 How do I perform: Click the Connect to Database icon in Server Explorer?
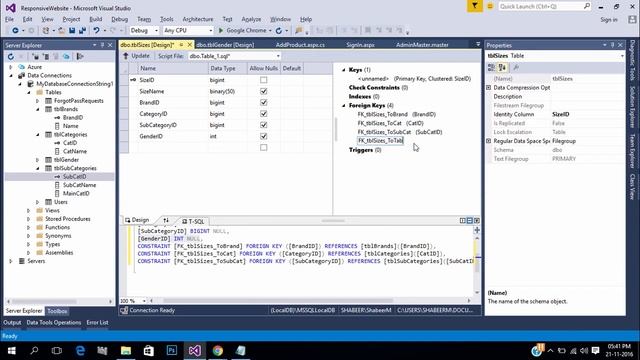(x=36, y=56)
